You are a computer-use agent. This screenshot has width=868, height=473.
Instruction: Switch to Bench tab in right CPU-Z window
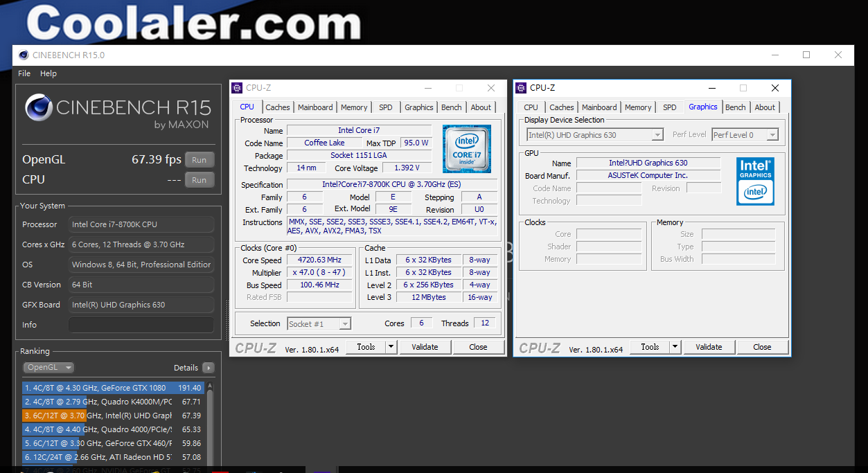click(x=736, y=107)
